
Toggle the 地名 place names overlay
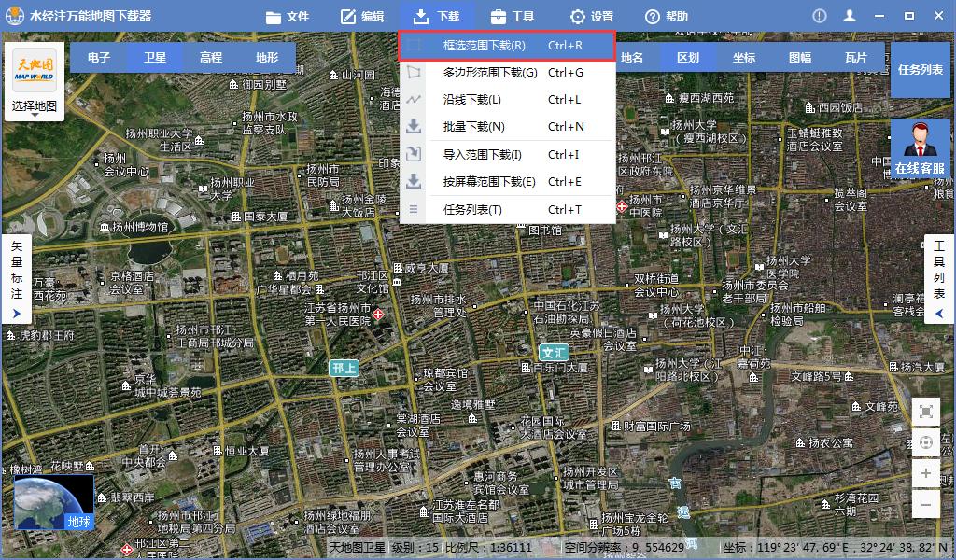click(632, 58)
